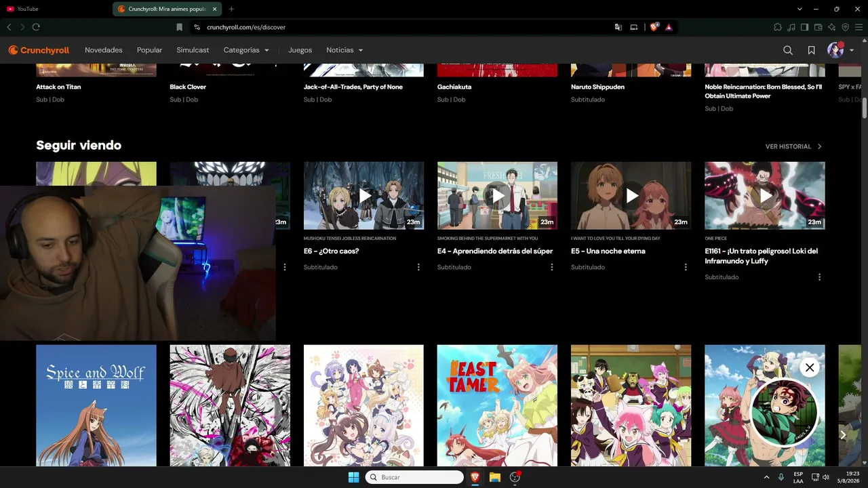
Task: Open the taskbar volume icon
Action: pyautogui.click(x=826, y=477)
